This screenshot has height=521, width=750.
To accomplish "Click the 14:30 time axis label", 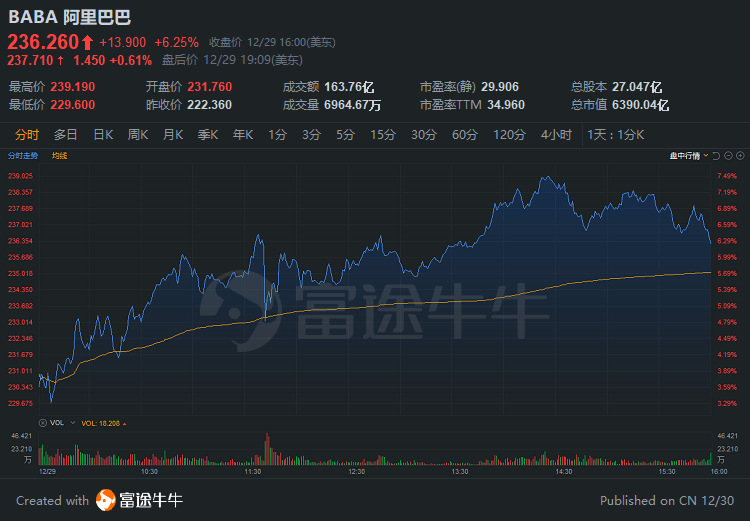I will point(564,472).
